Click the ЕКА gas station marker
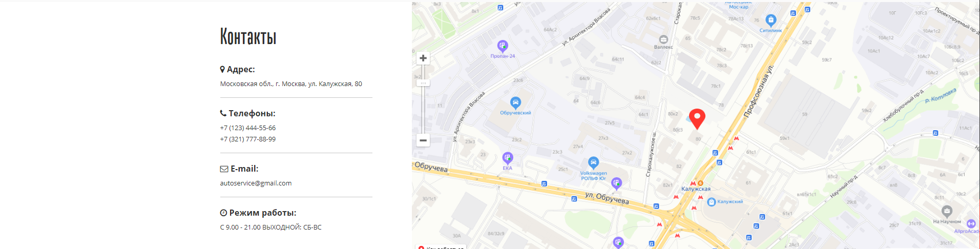The height and width of the screenshot is (249, 980). click(x=508, y=158)
